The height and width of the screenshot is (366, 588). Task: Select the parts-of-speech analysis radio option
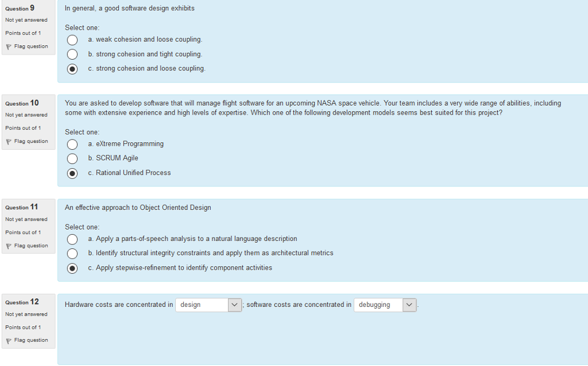point(72,239)
